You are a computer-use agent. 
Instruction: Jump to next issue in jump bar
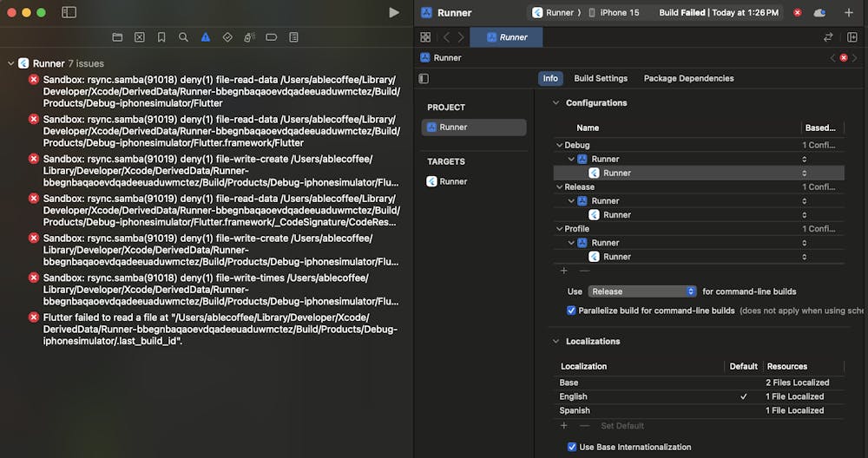tap(855, 57)
